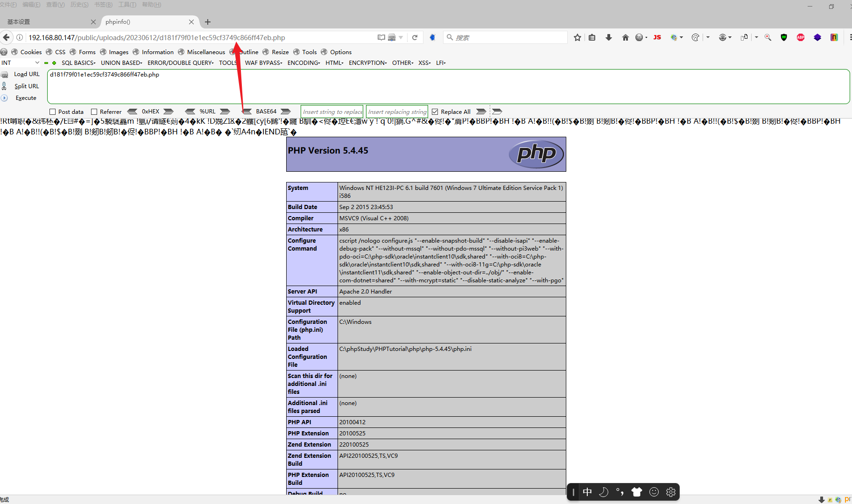Open the Web Developer gear icon

(4, 52)
